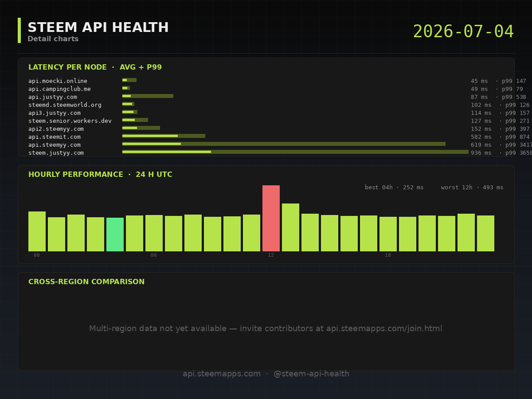Click the api2.steemyy.com latency bar
Viewport: 532px width, 399px height.
pos(141,128)
